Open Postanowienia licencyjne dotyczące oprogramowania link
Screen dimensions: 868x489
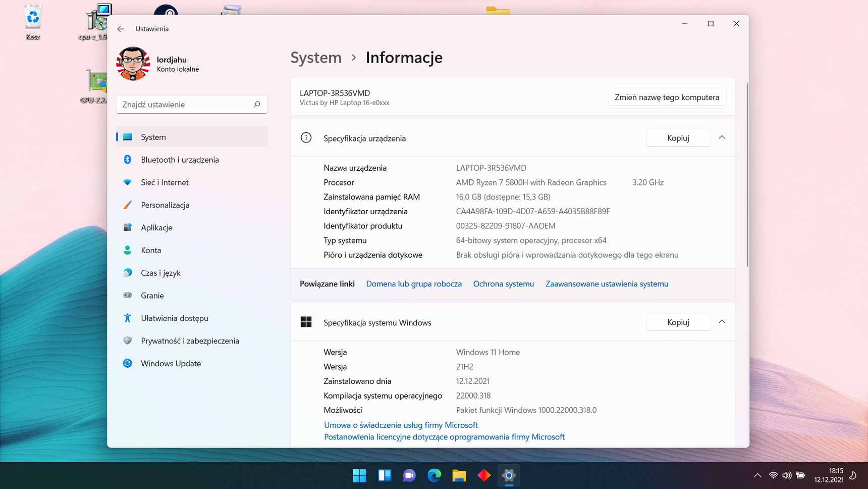pyautogui.click(x=444, y=437)
